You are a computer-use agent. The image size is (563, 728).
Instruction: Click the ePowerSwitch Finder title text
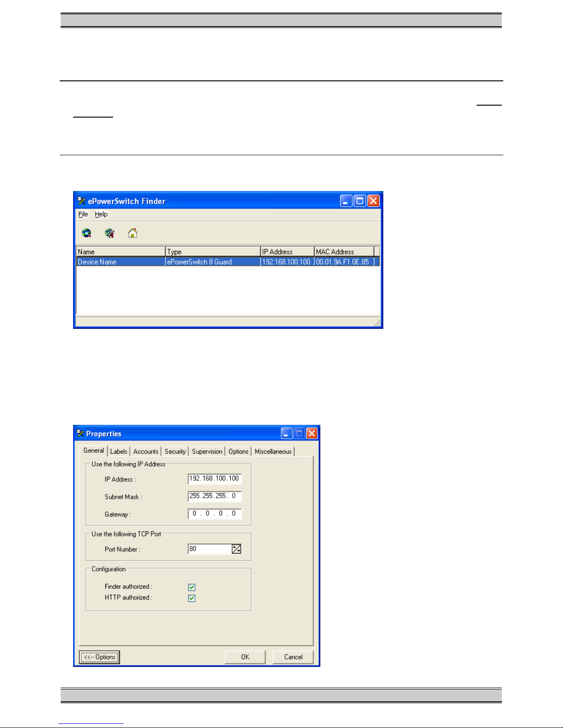(127, 201)
